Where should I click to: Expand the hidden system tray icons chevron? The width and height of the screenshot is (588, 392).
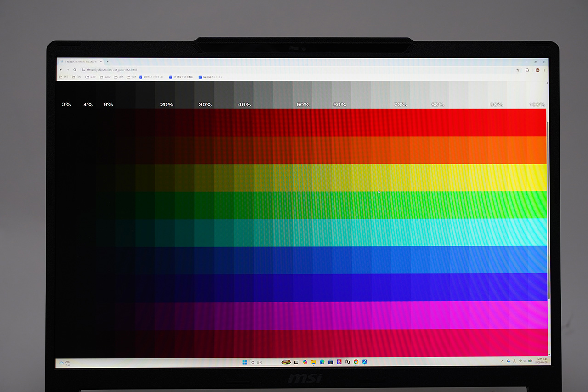502,361
